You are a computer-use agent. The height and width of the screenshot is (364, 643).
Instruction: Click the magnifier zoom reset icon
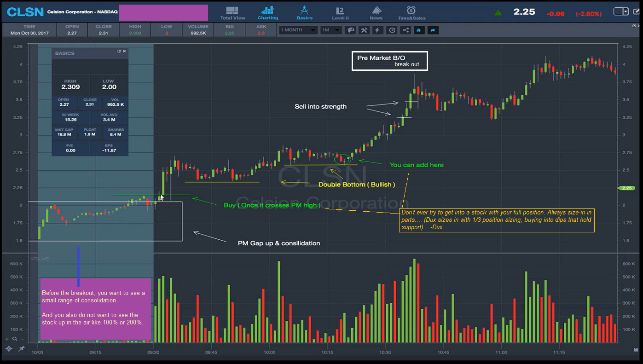pos(15,338)
